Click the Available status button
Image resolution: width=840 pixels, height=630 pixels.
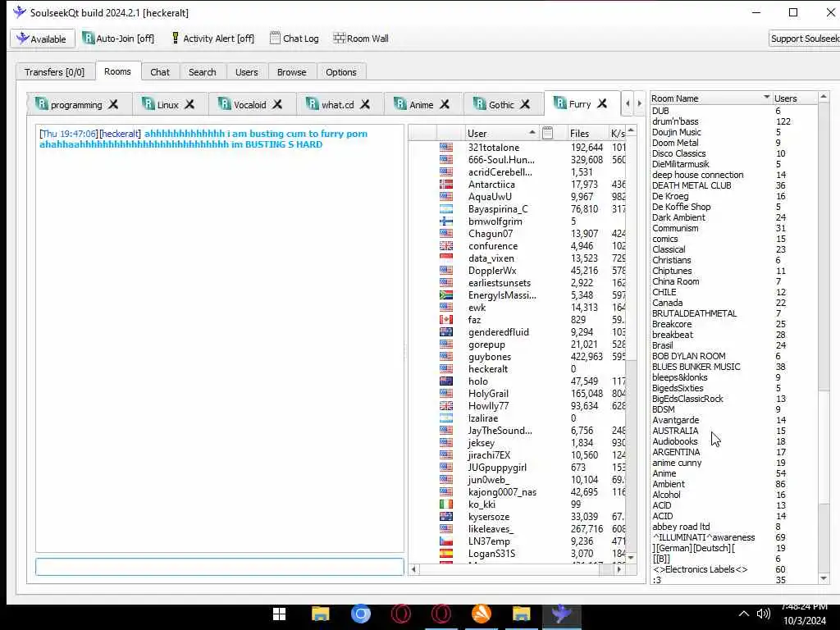pos(42,39)
